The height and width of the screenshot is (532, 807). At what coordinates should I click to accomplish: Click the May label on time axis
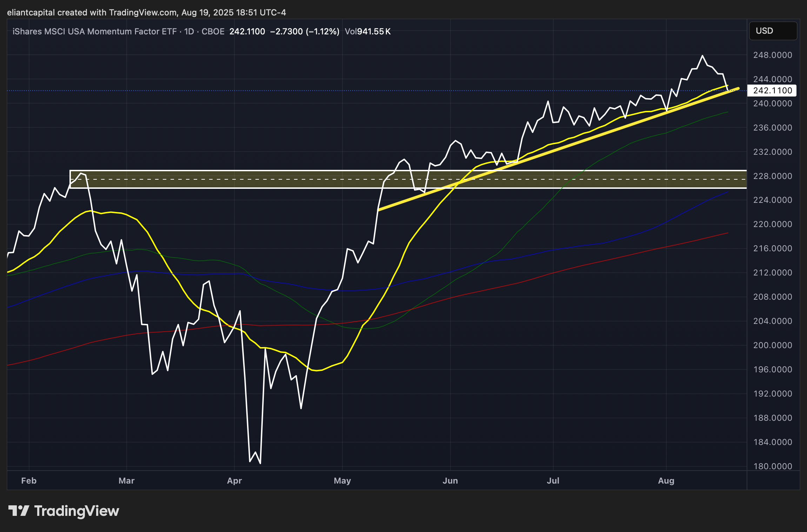pyautogui.click(x=342, y=480)
